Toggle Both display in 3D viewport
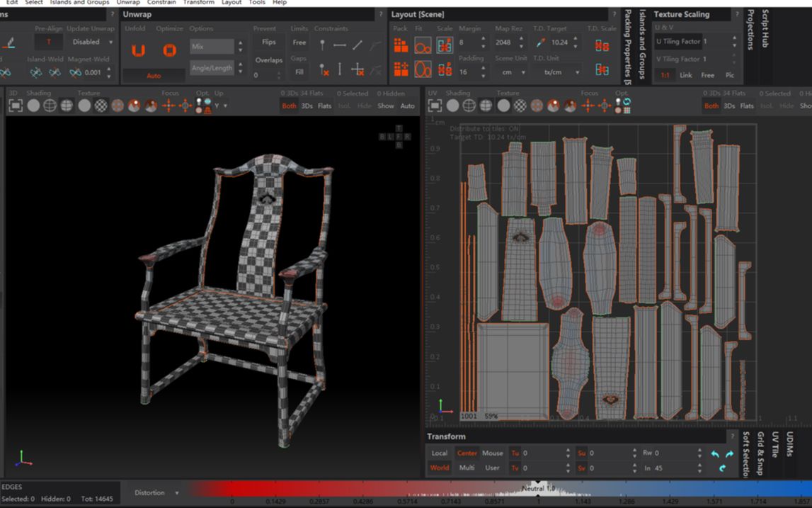The height and width of the screenshot is (508, 812). tap(289, 106)
